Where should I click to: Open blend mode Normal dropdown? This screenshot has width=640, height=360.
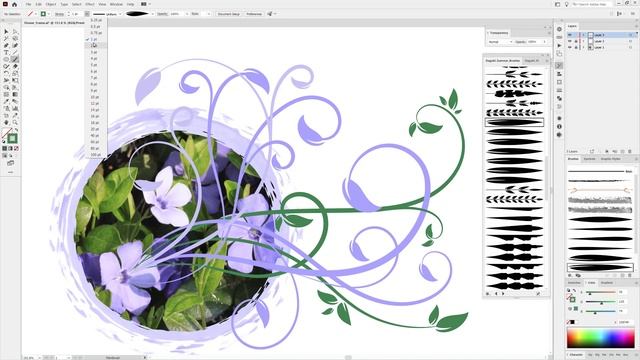click(x=500, y=42)
